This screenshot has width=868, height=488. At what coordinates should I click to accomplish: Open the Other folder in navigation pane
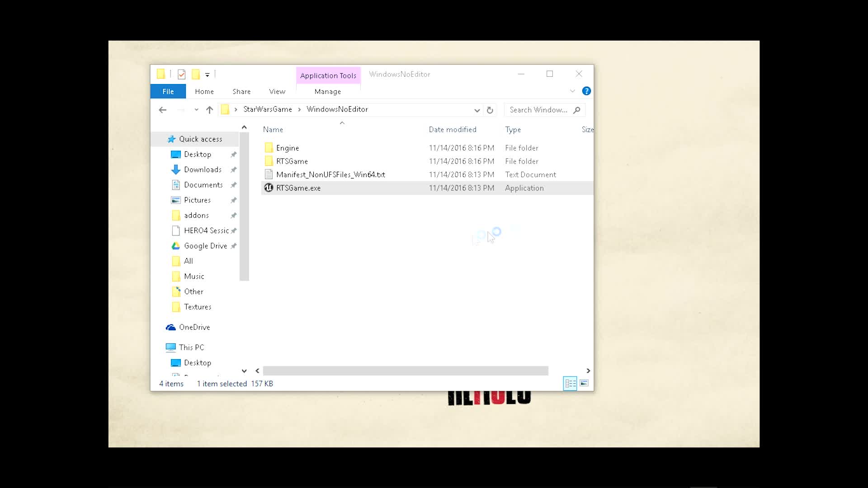point(193,292)
